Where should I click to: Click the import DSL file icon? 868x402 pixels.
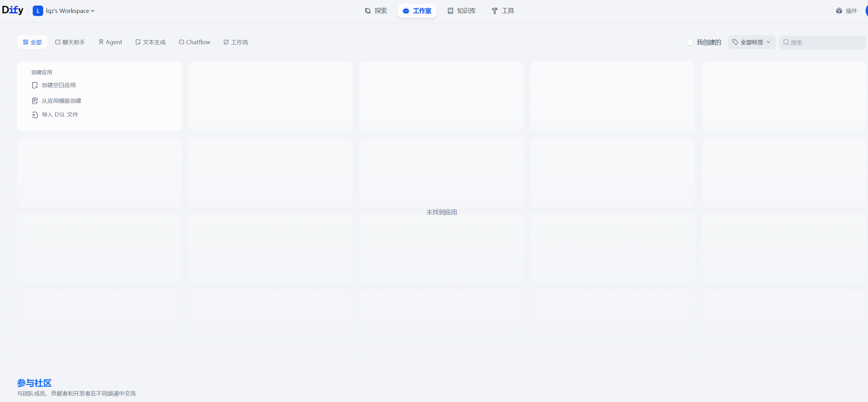click(35, 115)
